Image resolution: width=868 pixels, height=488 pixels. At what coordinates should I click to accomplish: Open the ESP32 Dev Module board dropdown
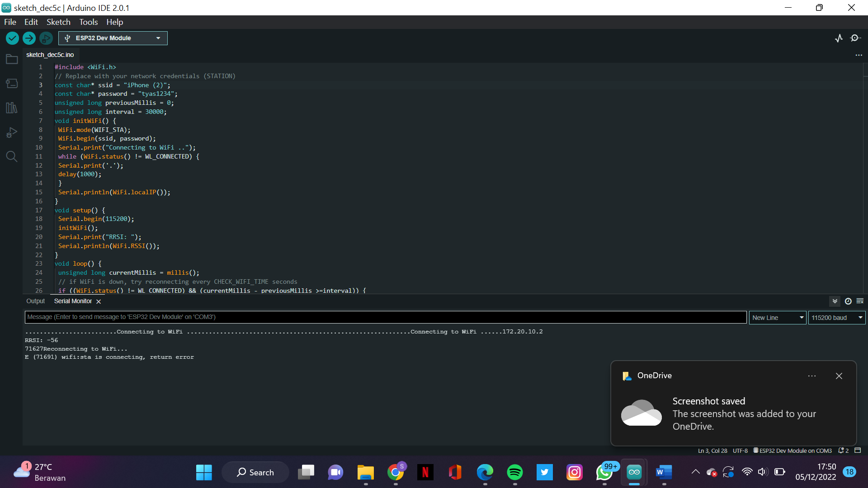(x=113, y=38)
